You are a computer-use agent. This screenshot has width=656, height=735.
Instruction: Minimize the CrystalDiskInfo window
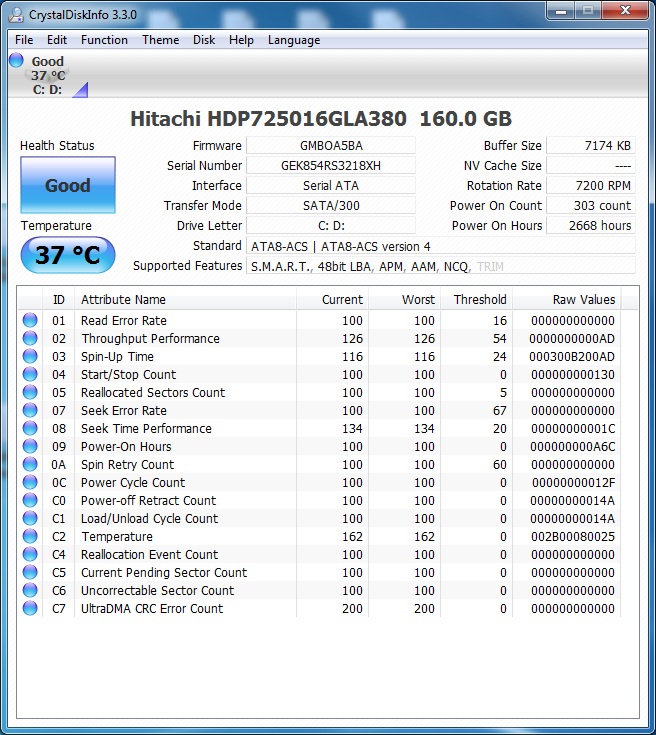pos(561,11)
